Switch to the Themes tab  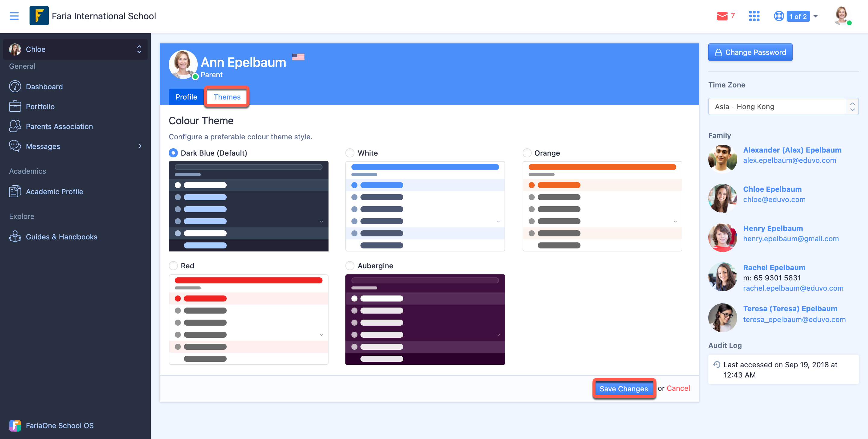click(227, 97)
